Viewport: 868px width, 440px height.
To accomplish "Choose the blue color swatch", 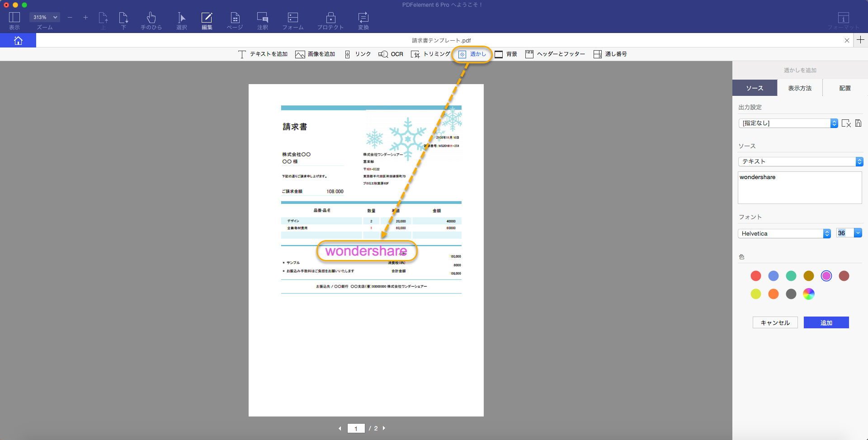I will click(x=774, y=276).
